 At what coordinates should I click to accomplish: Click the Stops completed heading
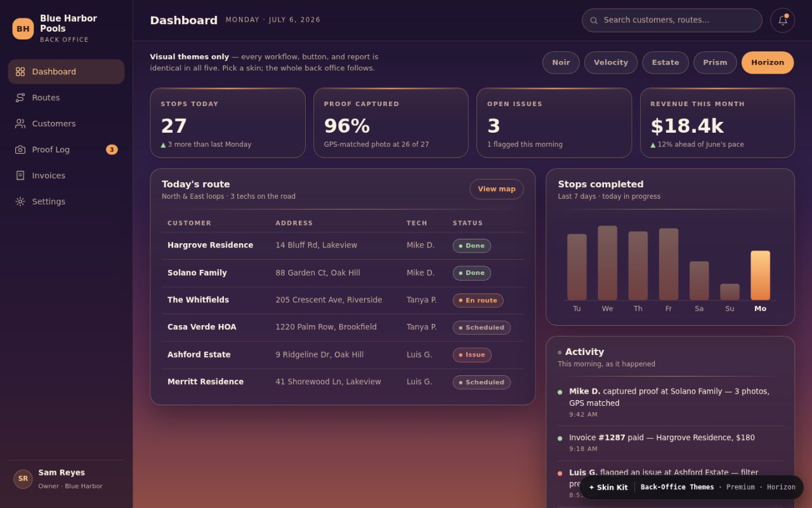point(601,185)
